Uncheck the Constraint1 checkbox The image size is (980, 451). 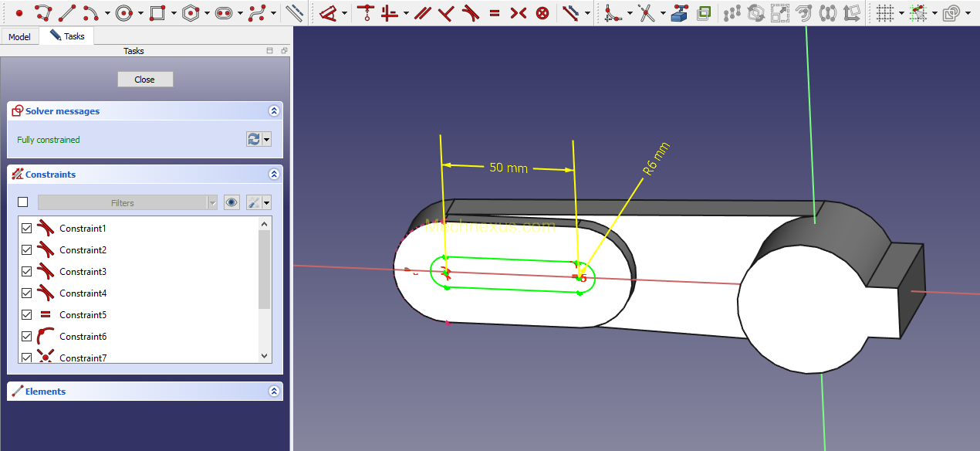[27, 229]
